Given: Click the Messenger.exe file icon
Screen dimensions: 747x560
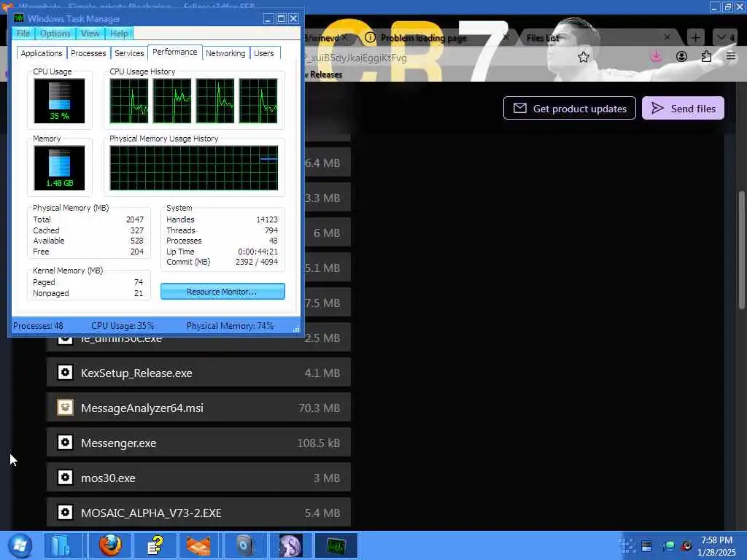Looking at the screenshot, I should tap(65, 443).
